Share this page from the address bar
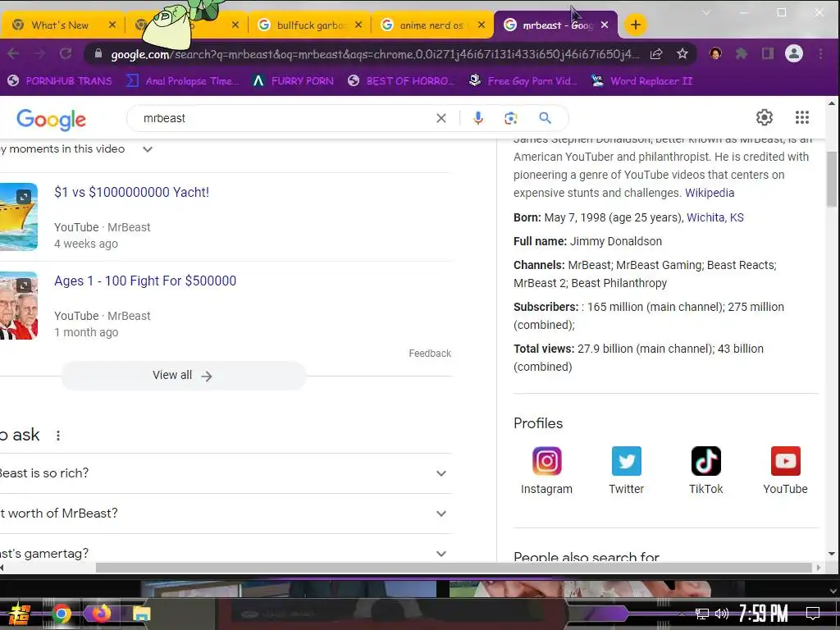840x630 pixels. point(656,53)
